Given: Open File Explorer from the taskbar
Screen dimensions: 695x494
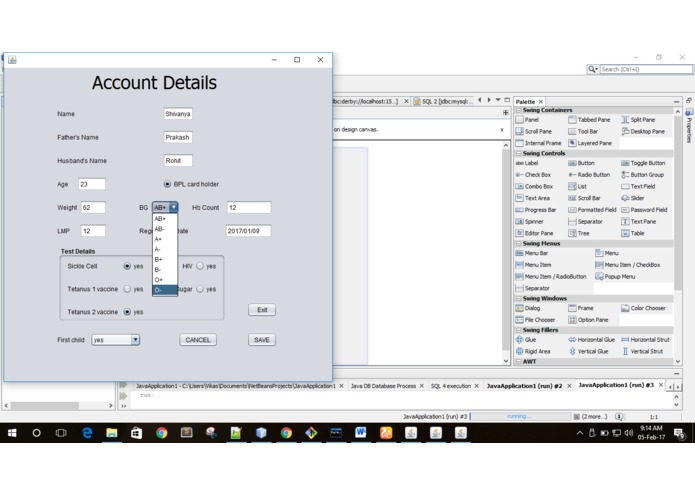Looking at the screenshot, I should (112, 433).
